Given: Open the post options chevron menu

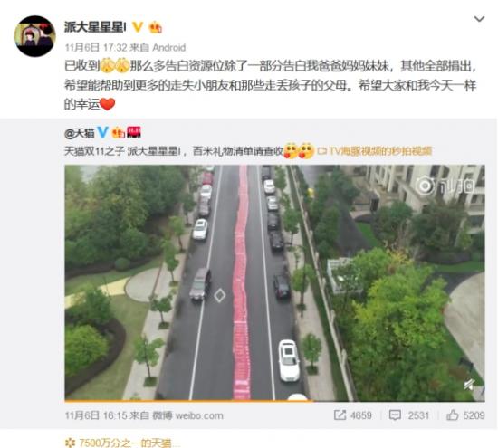Looking at the screenshot, I should click(x=479, y=19).
